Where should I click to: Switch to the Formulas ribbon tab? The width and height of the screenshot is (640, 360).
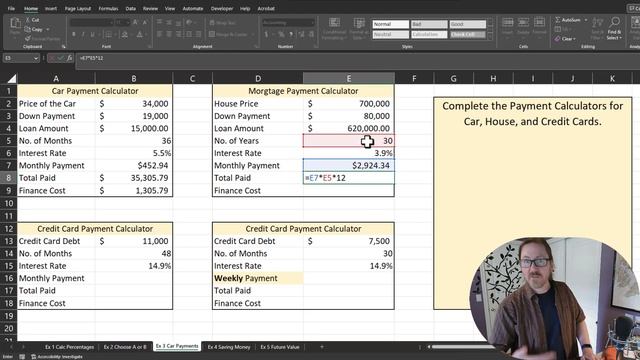(x=108, y=9)
